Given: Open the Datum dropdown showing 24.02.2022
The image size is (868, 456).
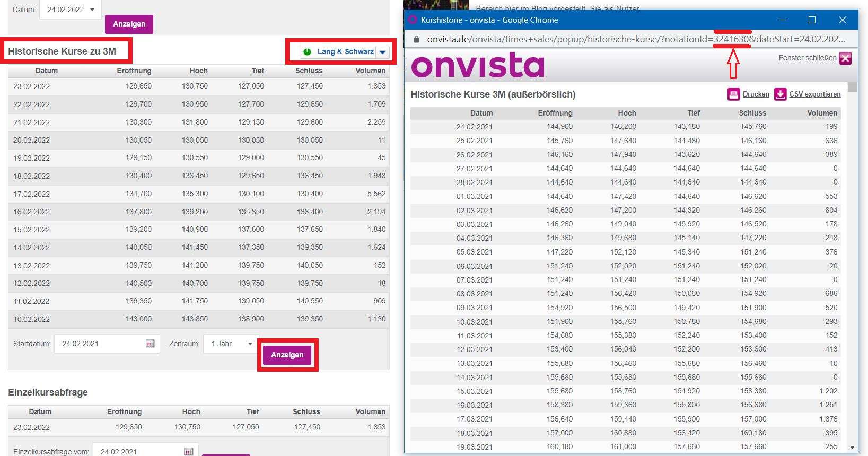Looking at the screenshot, I should [71, 10].
